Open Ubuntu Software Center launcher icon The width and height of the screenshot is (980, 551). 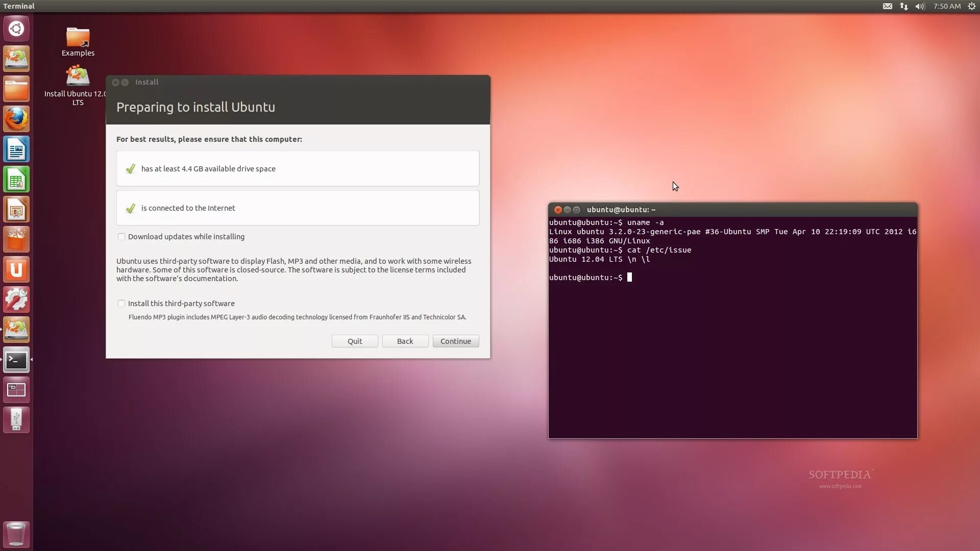pos(16,240)
